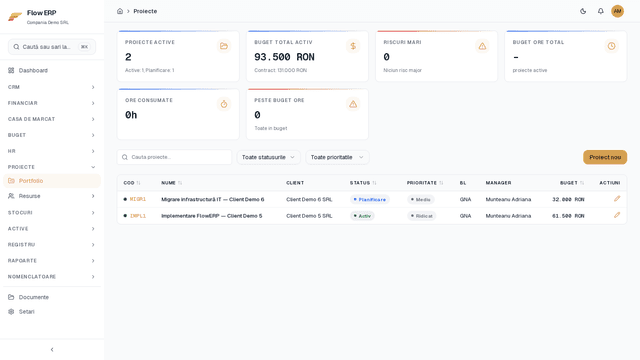Toggle dark mode with the moon icon
Image resolution: width=640 pixels, height=360 pixels.
pos(583,11)
